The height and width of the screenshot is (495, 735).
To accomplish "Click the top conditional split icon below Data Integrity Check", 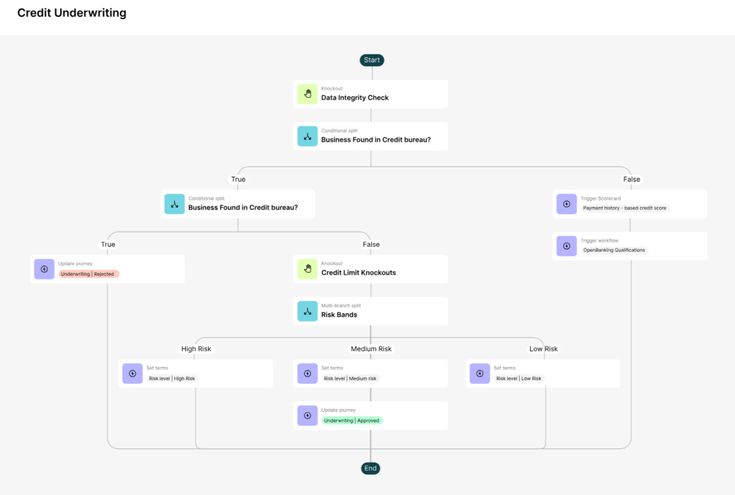I will point(307,136).
